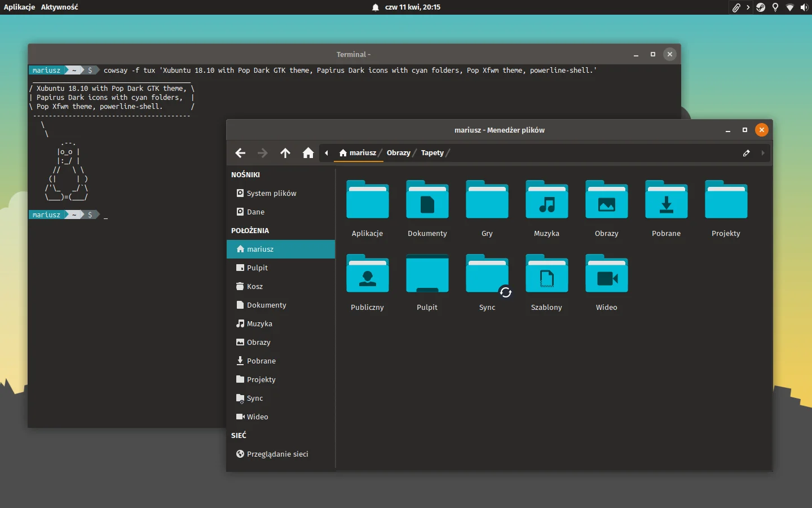
Task: Open the Obrazy folder icon in file view
Action: point(607,199)
